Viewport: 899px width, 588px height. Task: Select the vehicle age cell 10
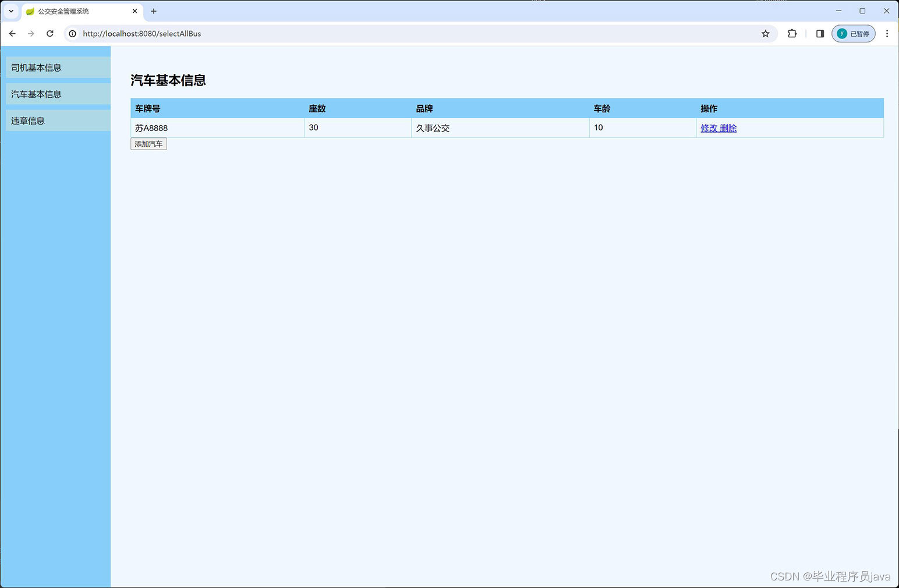pos(643,128)
